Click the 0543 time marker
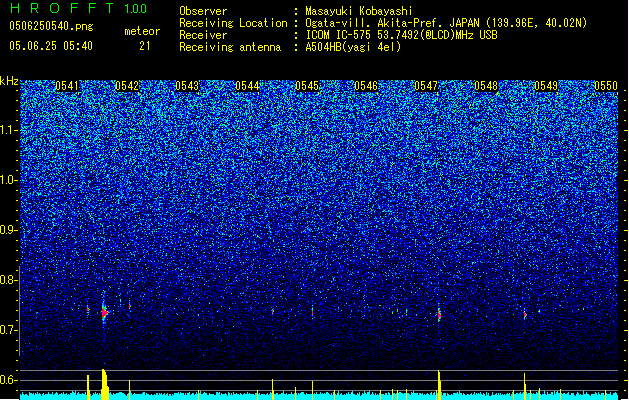629x400 pixels. [x=187, y=86]
